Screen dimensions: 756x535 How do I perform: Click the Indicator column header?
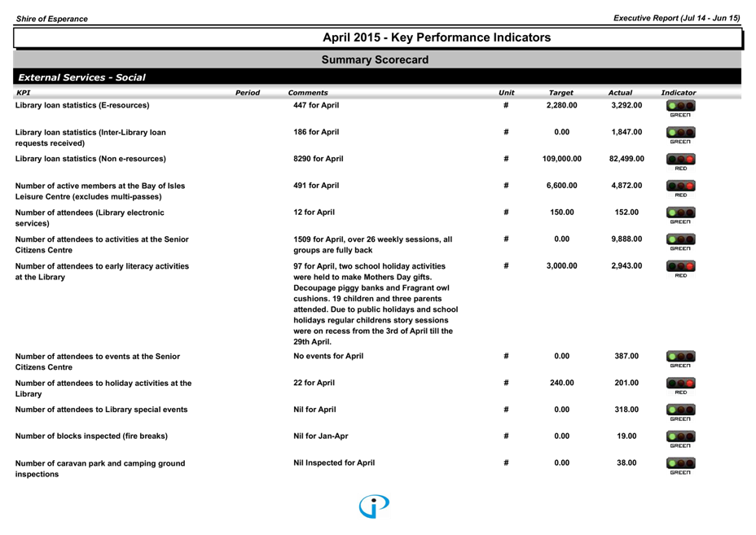pos(679,93)
